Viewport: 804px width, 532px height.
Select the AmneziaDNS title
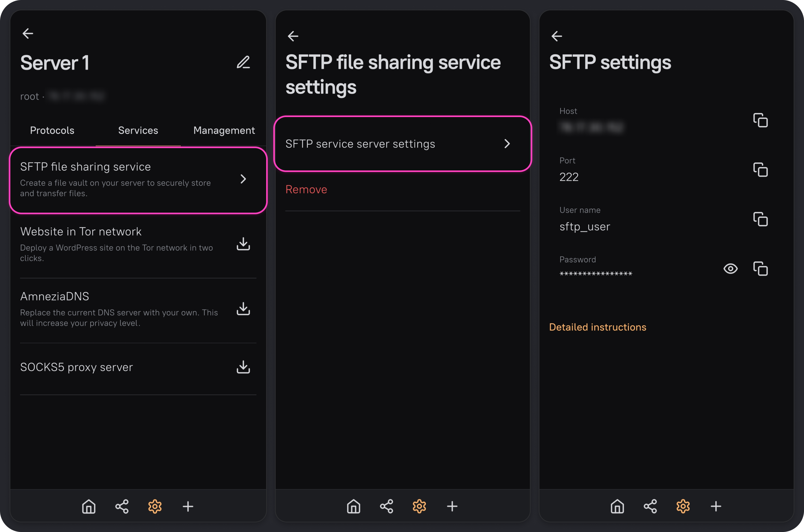coord(55,296)
